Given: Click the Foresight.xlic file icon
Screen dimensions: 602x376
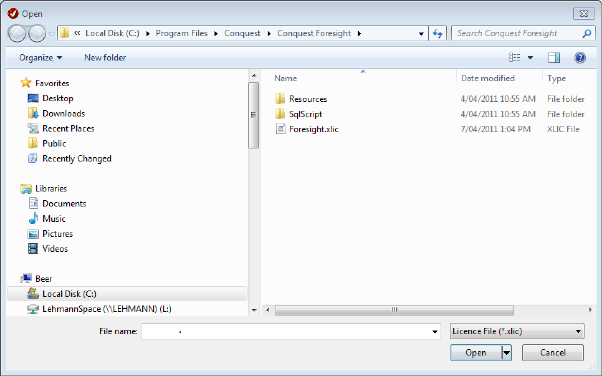Looking at the screenshot, I should pos(281,129).
